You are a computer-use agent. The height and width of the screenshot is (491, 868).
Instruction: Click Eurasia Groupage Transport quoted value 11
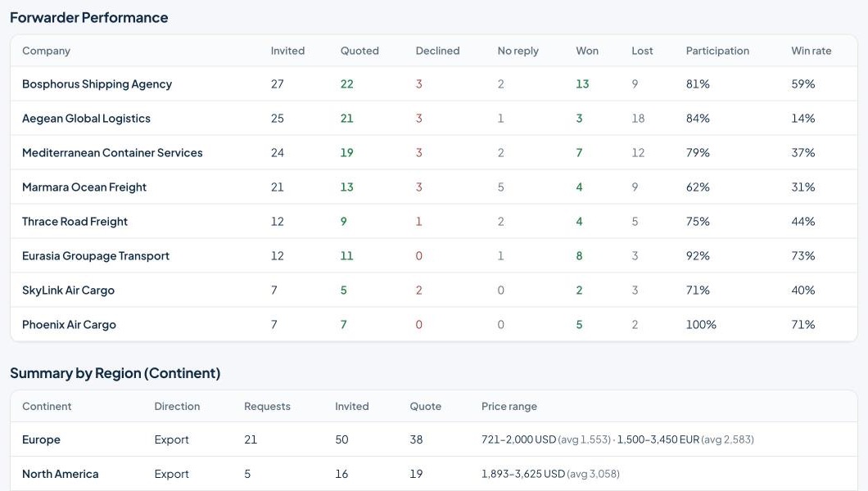(346, 256)
